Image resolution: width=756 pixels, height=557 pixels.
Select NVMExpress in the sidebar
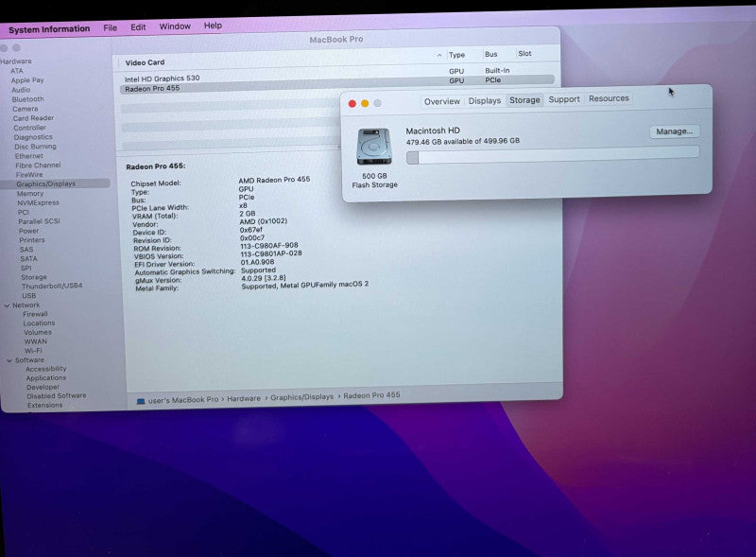tap(38, 202)
